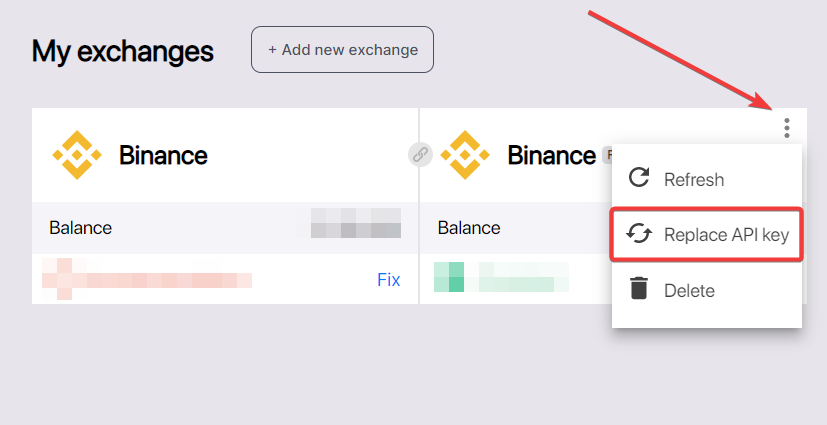Click the second Binance exchange name
The width and height of the screenshot is (827, 425).
tap(551, 155)
